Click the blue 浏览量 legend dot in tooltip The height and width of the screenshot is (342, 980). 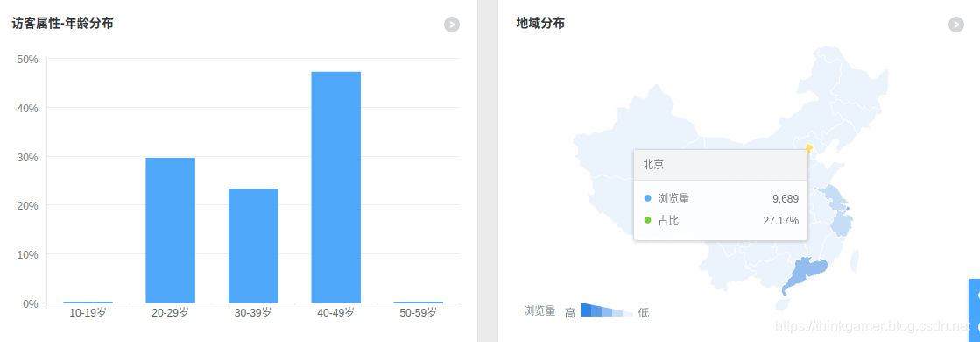tap(647, 198)
